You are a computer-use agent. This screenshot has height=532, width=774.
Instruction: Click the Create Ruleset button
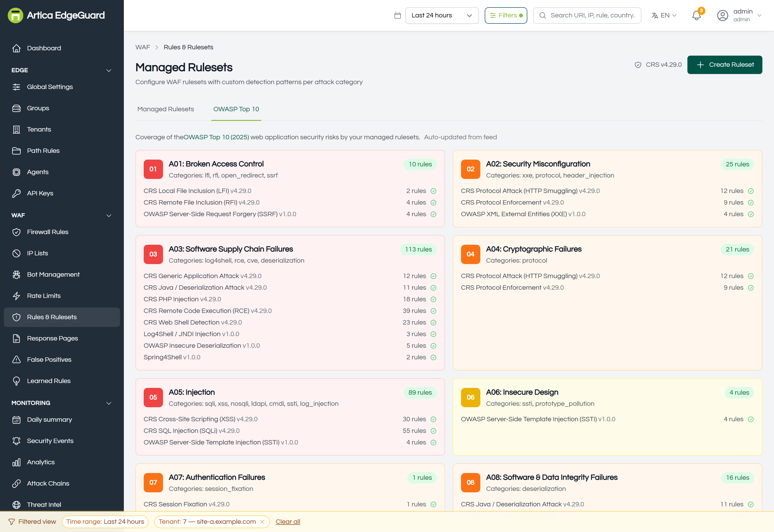pos(725,65)
